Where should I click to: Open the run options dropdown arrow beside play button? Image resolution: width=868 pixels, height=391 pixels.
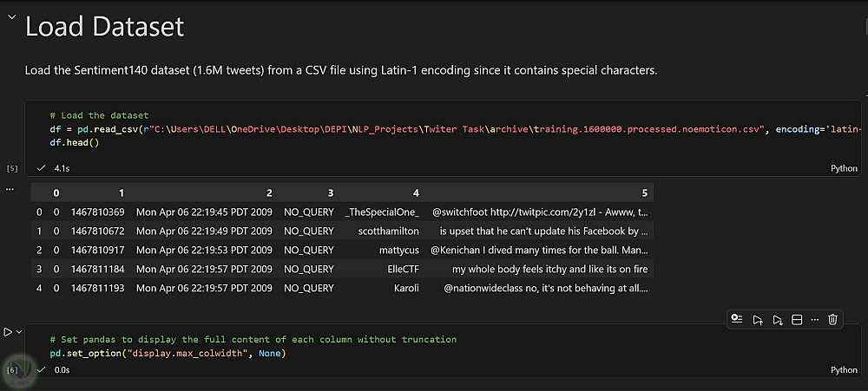[x=19, y=332]
